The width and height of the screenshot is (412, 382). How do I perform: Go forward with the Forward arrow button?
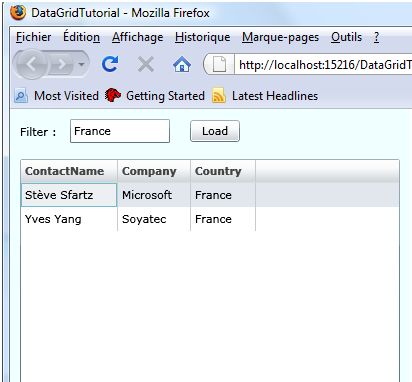pyautogui.click(x=62, y=64)
